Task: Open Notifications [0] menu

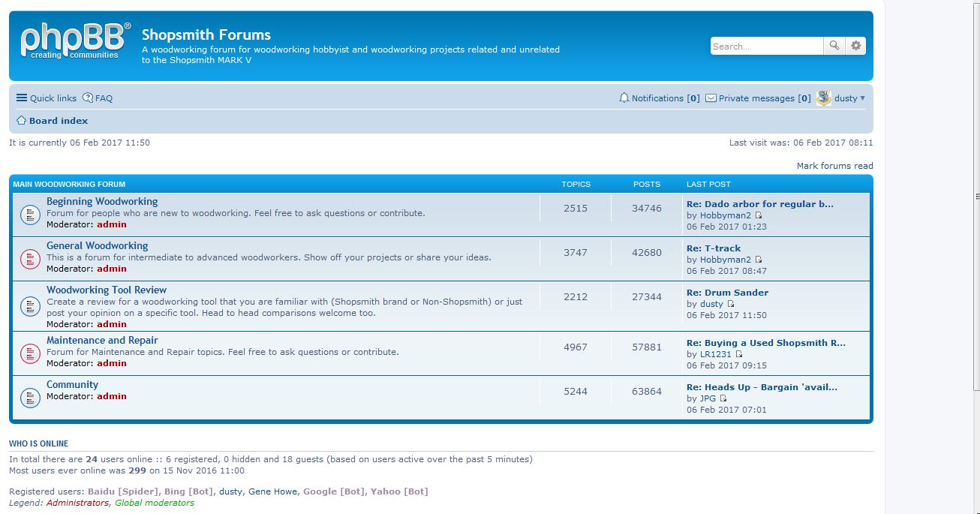Action: pos(659,98)
